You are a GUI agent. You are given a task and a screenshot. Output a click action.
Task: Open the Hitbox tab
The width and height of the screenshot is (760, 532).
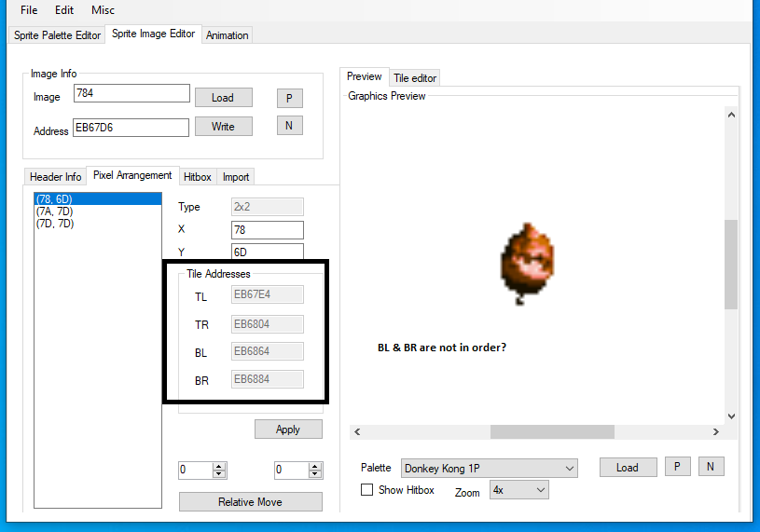(197, 177)
